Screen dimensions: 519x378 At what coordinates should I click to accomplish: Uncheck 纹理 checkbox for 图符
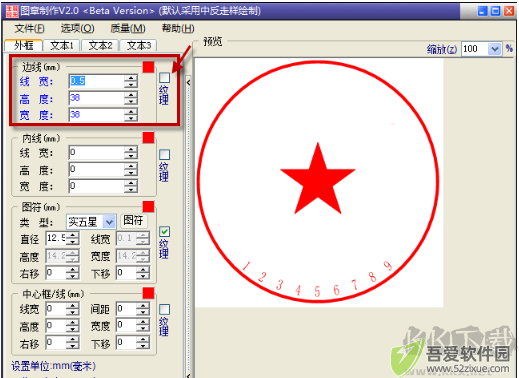click(x=164, y=232)
